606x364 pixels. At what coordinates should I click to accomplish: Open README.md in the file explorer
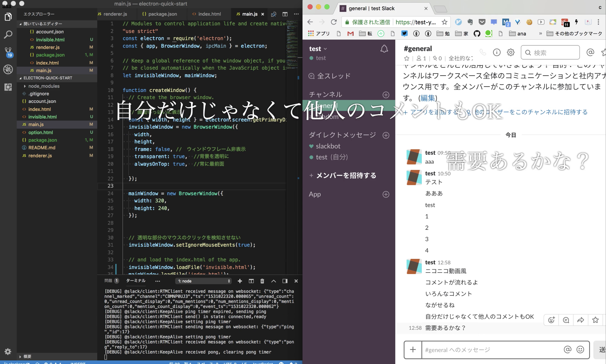click(57, 148)
